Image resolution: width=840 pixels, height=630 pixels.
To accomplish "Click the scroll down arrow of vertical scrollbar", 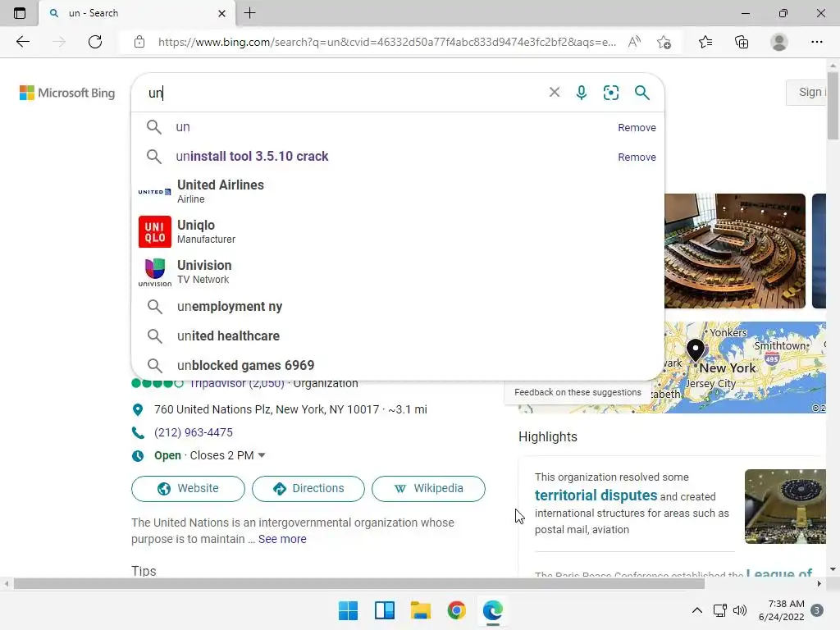I will [x=833, y=569].
